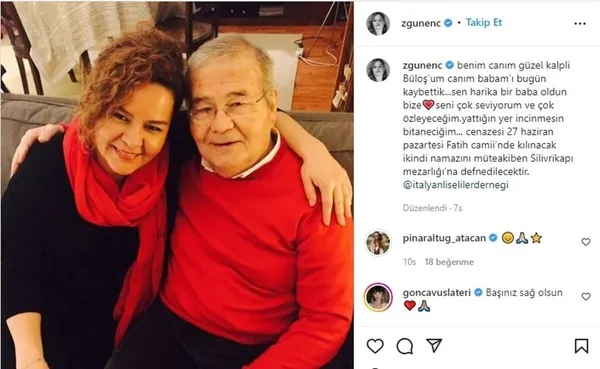
Task: Open the zgunenc username in header
Action: pos(421,23)
